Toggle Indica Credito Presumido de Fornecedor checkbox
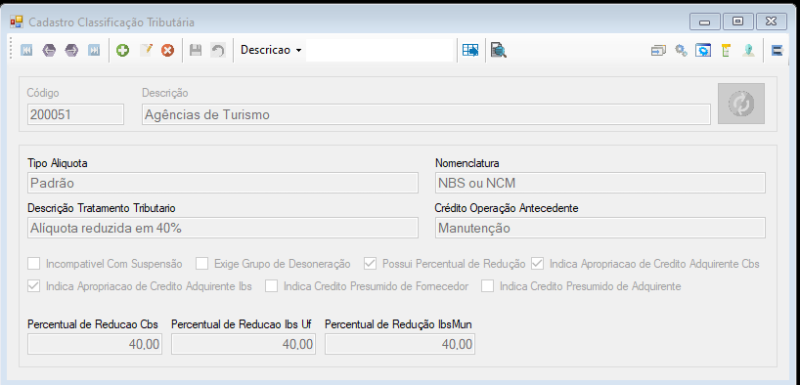Screen dimensions: 800x385 [x=272, y=286]
